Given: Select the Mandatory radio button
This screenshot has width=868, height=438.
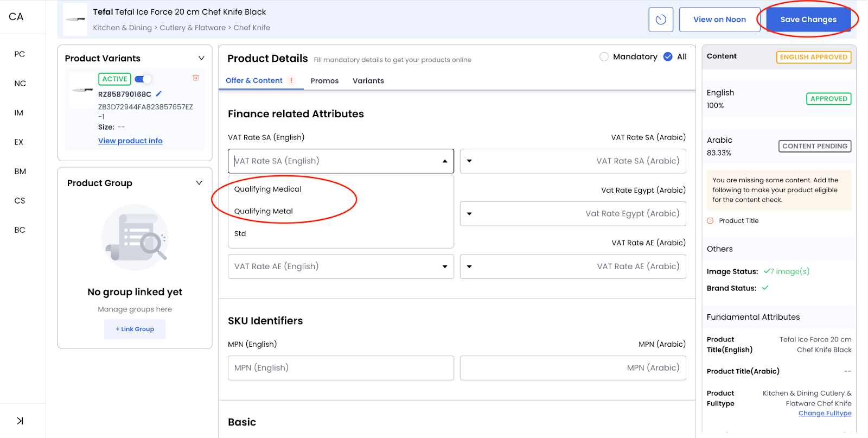Looking at the screenshot, I should (x=604, y=56).
